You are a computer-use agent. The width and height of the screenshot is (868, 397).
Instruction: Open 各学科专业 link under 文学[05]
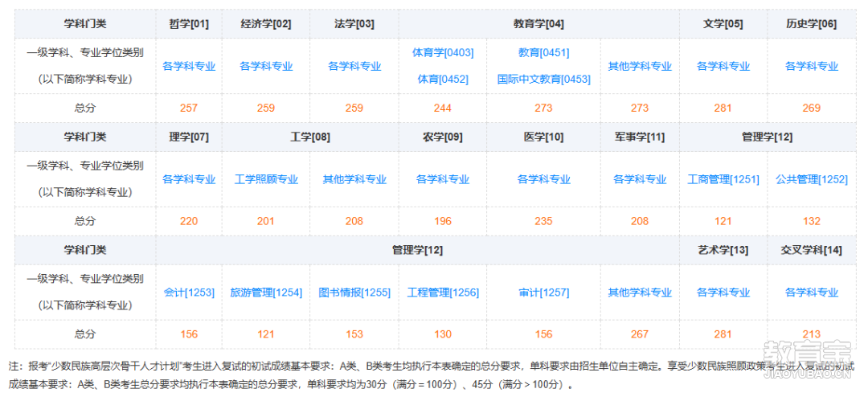pos(723,66)
